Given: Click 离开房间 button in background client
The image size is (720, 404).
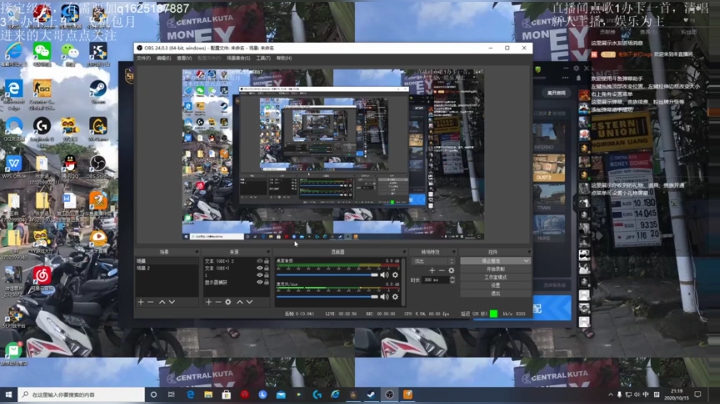Looking at the screenshot, I should 557,93.
